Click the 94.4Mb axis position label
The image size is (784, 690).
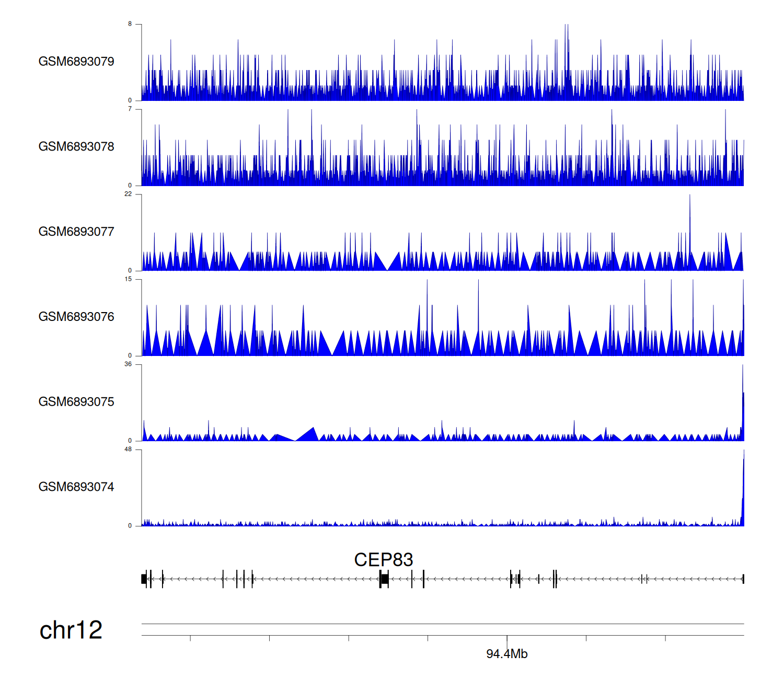(506, 654)
